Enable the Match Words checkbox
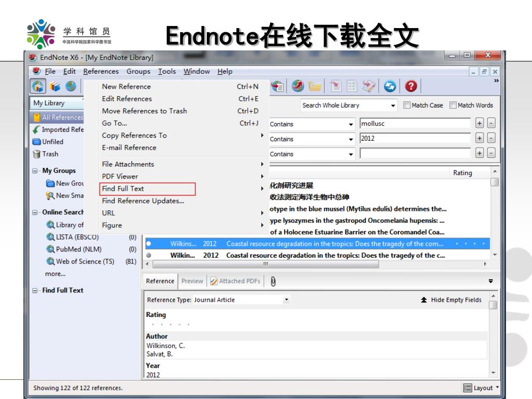Image resolution: width=532 pixels, height=399 pixels. pyautogui.click(x=453, y=105)
